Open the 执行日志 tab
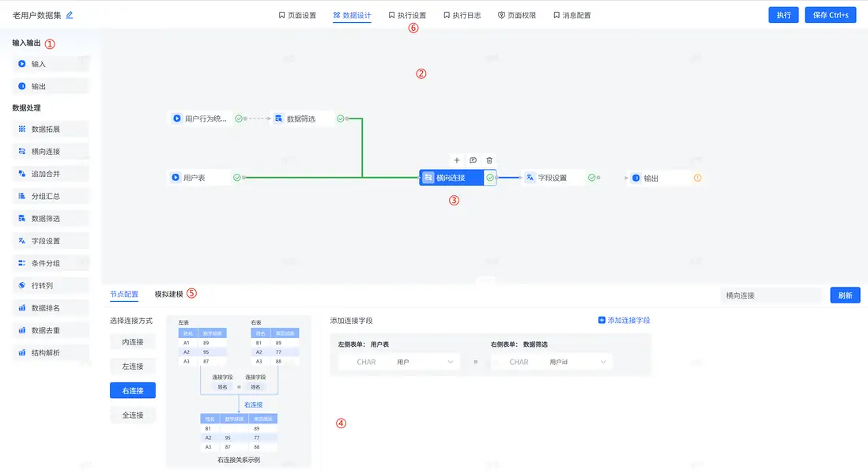The width and height of the screenshot is (868, 474). click(x=462, y=16)
